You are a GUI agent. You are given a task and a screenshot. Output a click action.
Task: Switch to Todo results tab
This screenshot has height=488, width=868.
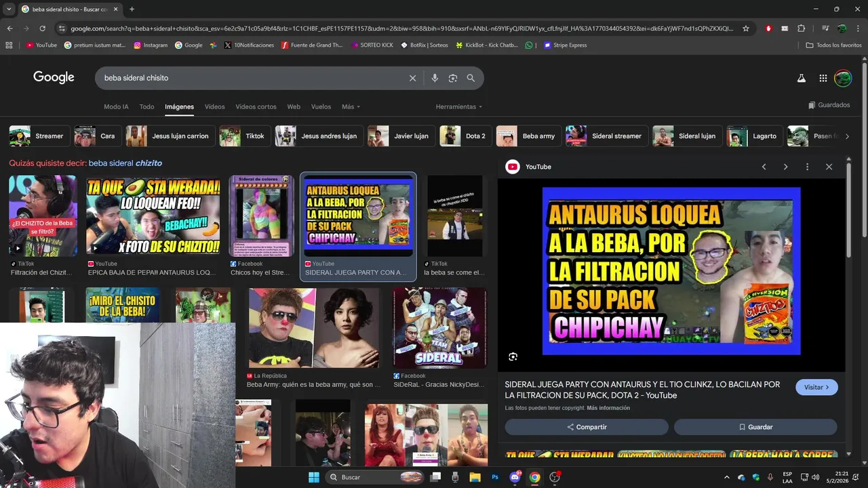coord(146,107)
